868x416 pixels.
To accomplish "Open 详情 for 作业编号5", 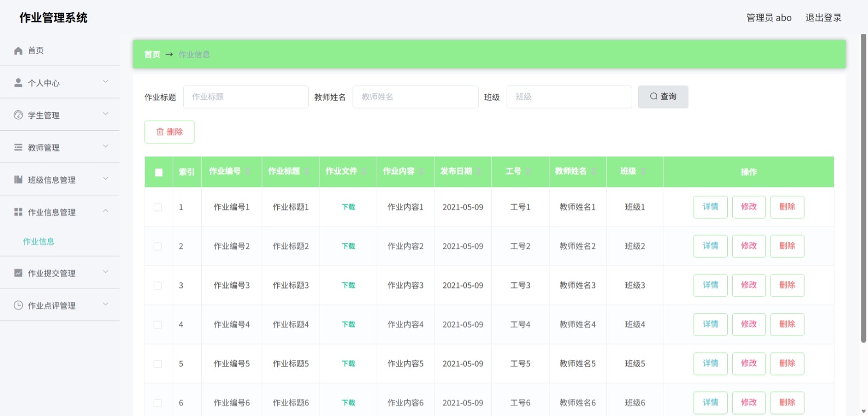I will click(x=710, y=363).
